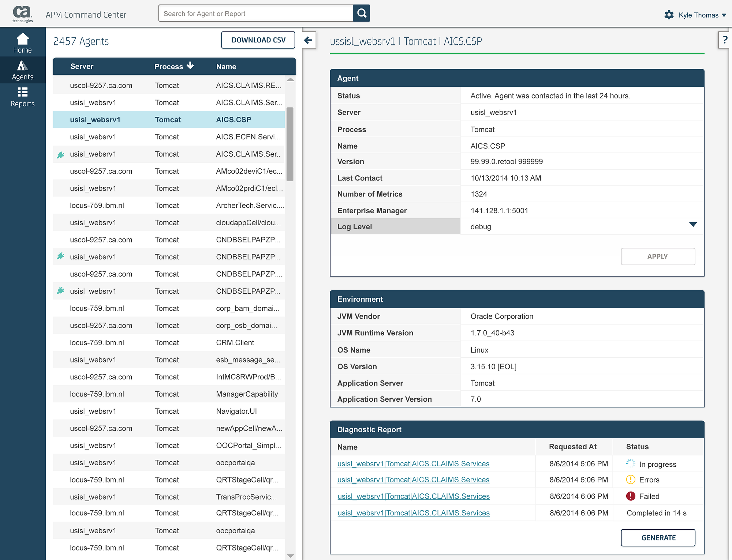This screenshot has height=560, width=732.
Task: Click the Reports navigation icon
Action: [22, 97]
